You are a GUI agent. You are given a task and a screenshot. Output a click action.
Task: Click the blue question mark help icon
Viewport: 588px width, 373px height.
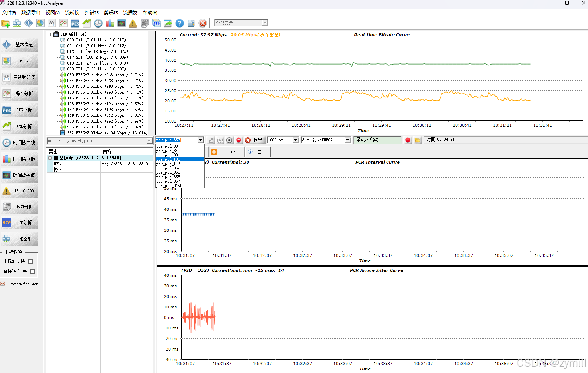(x=180, y=23)
